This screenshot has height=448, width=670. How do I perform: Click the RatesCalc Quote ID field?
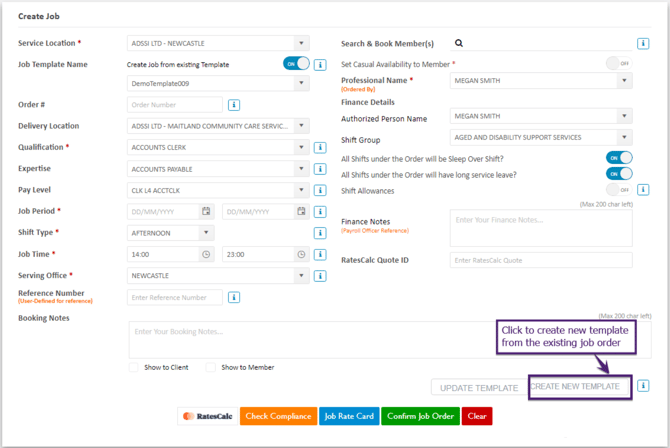tap(541, 260)
